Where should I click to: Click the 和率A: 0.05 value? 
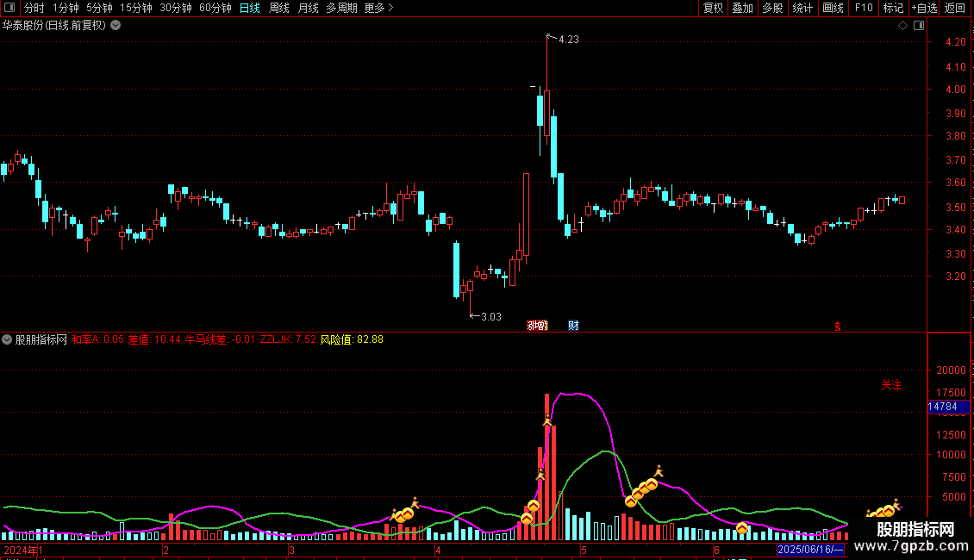[x=97, y=339]
